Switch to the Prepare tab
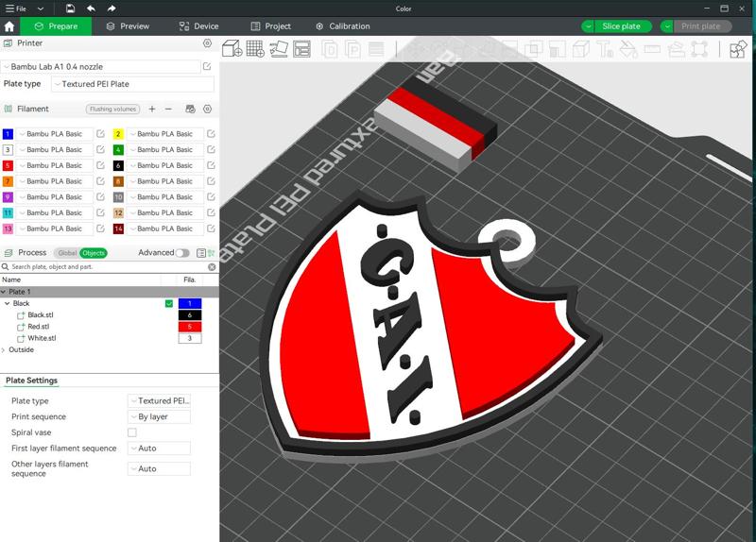The image size is (756, 542). 56,26
